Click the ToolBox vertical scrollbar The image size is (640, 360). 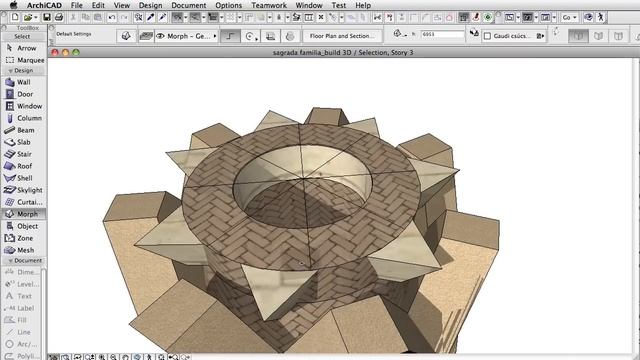(44, 313)
